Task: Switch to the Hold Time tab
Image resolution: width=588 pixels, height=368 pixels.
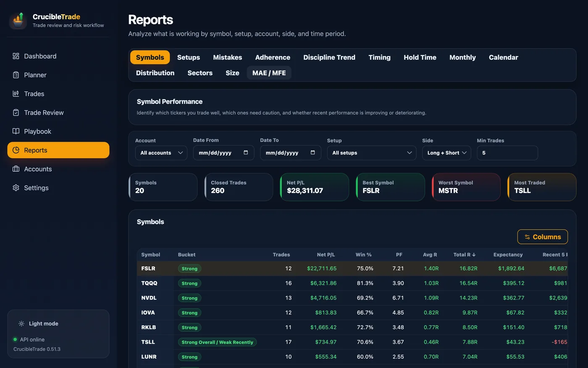Action: coord(420,57)
